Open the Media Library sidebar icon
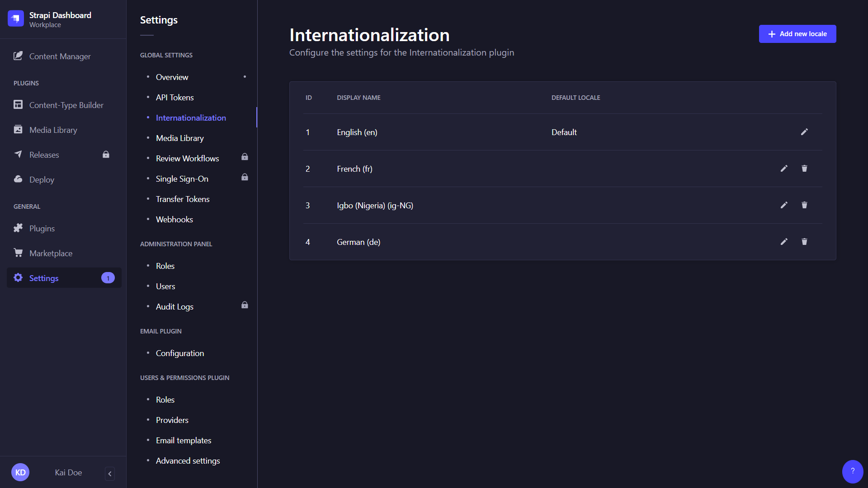Viewport: 868px width, 488px height. [18, 130]
